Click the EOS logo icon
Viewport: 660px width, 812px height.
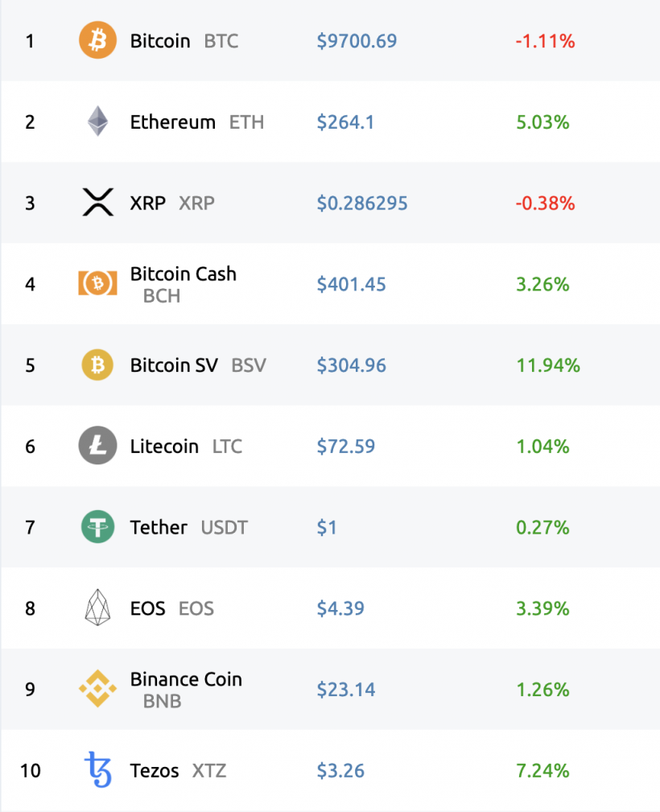pos(97,608)
